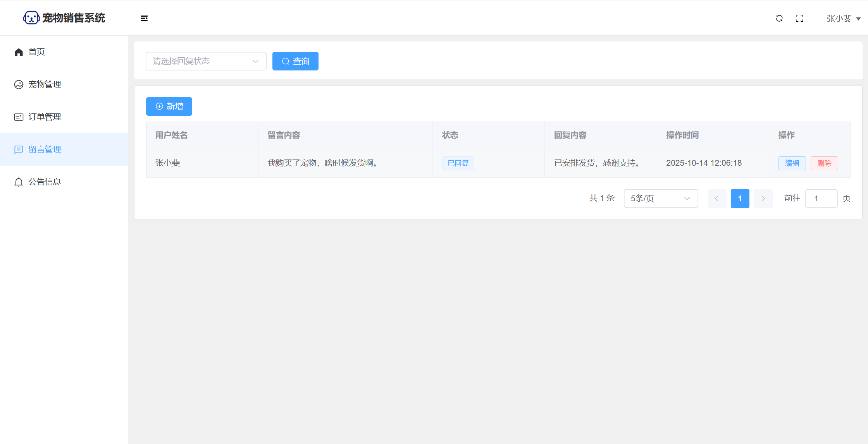Screen dimensions: 868x444
Task: Click the refresh icon in header
Action: 779,18
